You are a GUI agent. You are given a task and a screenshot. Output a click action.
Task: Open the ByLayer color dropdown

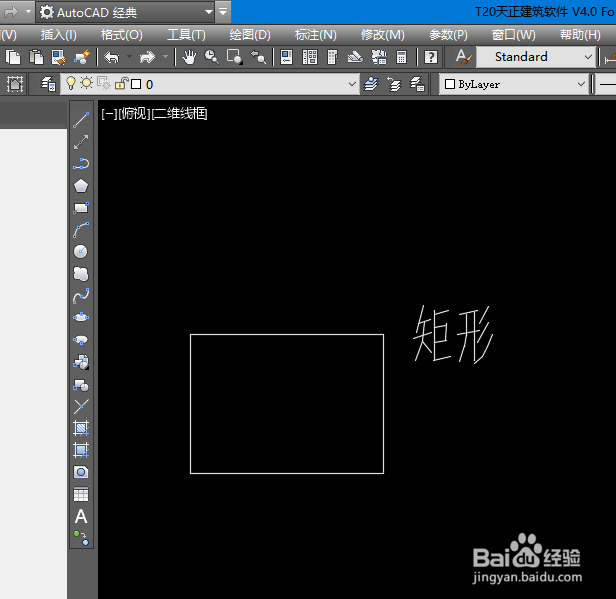pyautogui.click(x=581, y=84)
